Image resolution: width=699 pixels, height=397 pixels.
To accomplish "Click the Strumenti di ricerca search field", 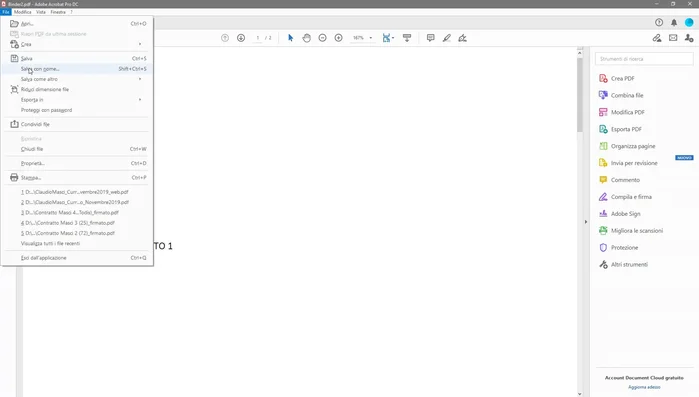I will pyautogui.click(x=644, y=59).
